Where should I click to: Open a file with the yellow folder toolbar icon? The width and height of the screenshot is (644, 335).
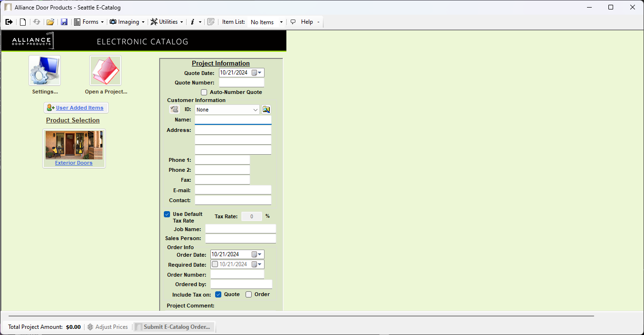50,22
